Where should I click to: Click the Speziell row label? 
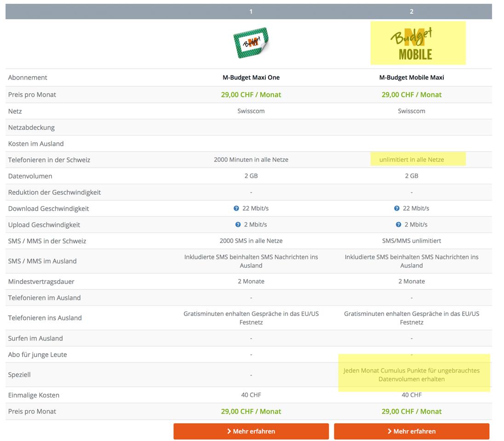[19, 375]
